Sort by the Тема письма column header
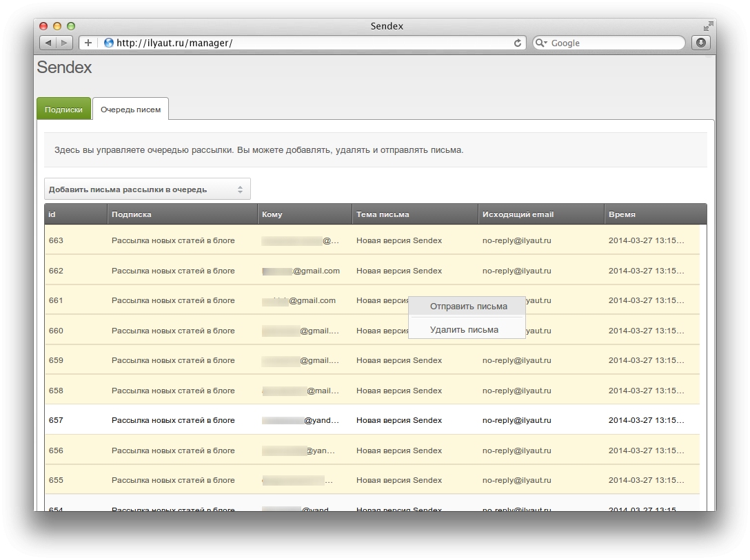Viewport: 750px width, 560px height. (x=415, y=214)
